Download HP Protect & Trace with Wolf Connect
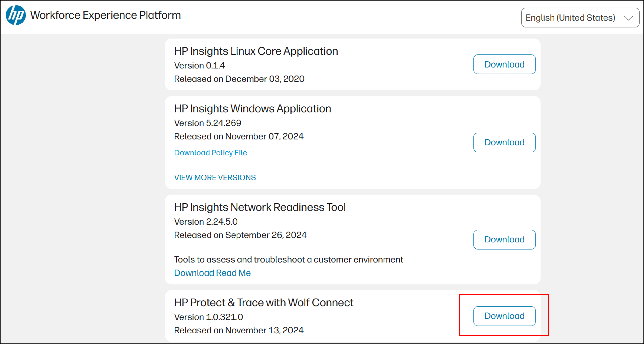The width and height of the screenshot is (644, 344). [504, 316]
